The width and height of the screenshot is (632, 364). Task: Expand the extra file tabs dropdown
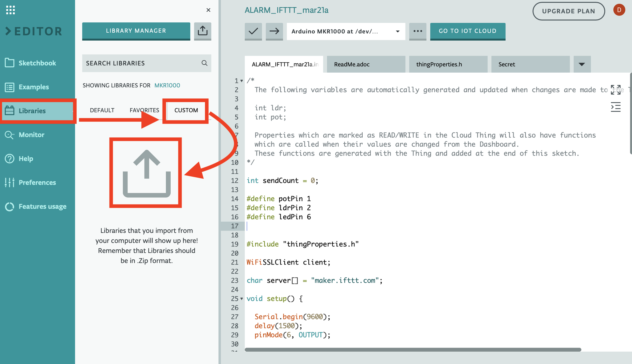point(582,64)
